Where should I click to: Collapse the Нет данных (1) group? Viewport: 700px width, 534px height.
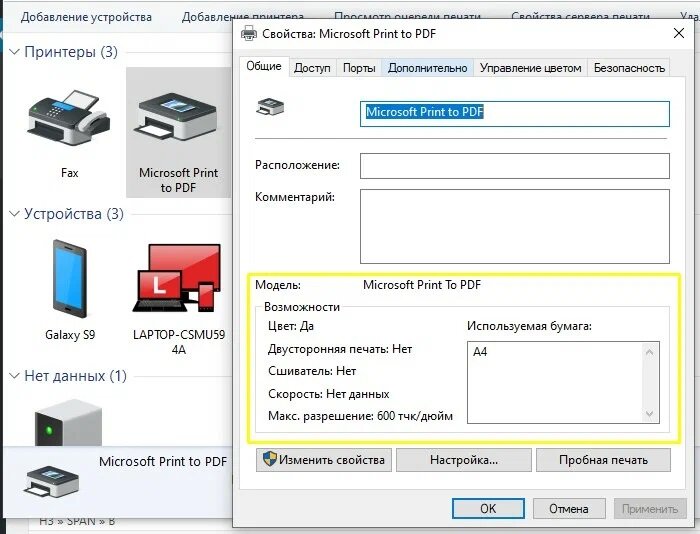[x=14, y=376]
